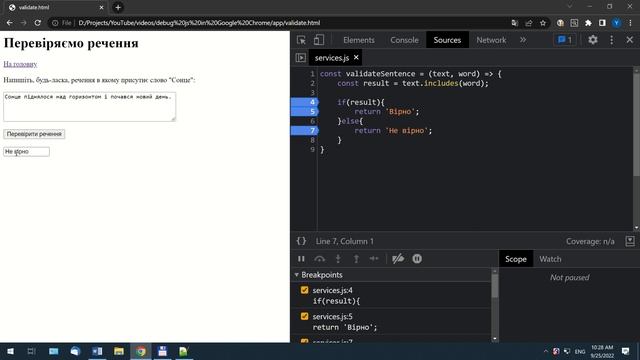Toggle pause on exceptions

click(x=417, y=259)
